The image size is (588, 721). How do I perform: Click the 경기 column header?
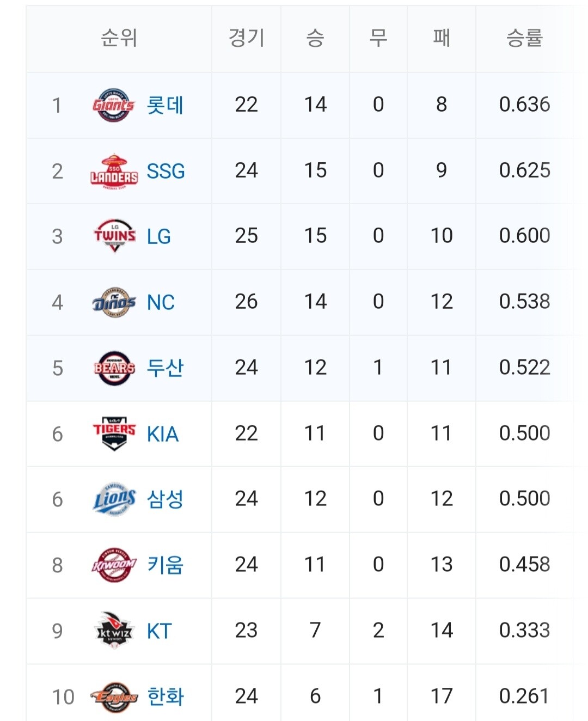pyautogui.click(x=246, y=38)
